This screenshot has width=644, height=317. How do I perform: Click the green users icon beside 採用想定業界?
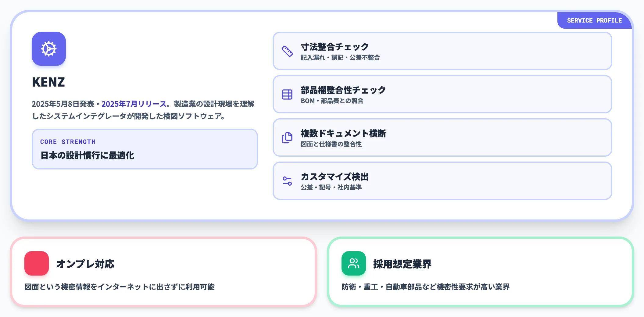point(354,263)
